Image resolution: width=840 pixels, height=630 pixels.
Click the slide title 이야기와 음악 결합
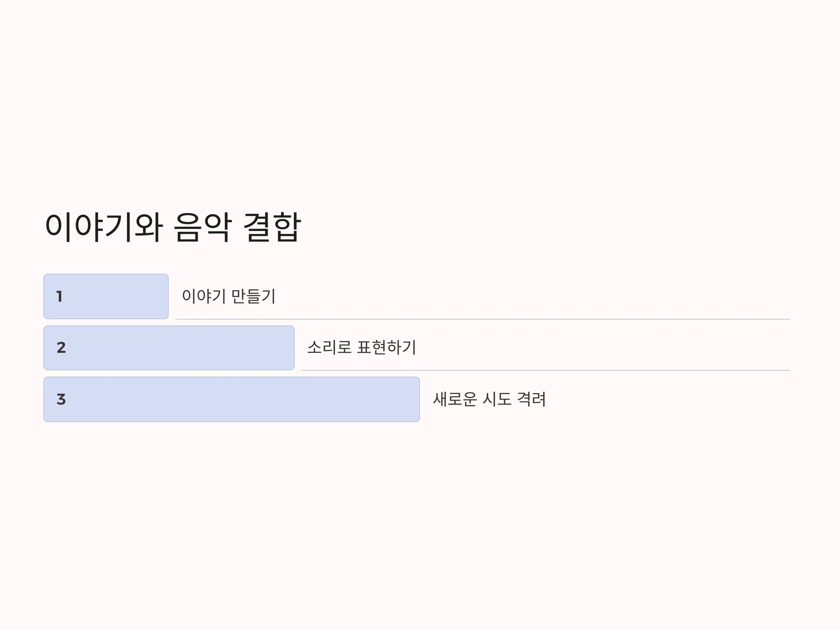[173, 227]
